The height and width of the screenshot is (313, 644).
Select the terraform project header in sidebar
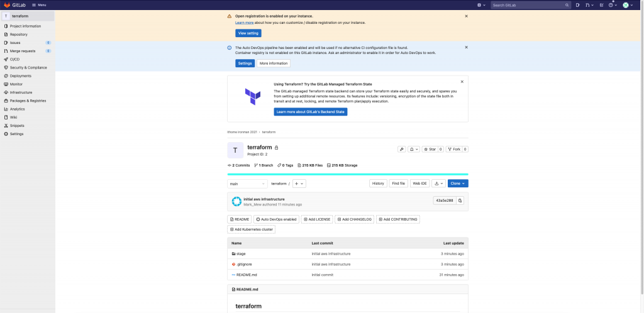pyautogui.click(x=27, y=16)
